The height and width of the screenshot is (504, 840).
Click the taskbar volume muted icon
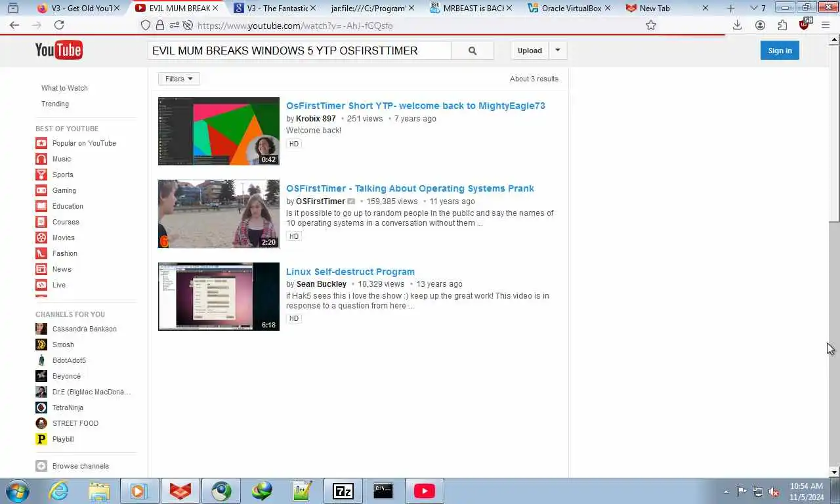pyautogui.click(x=774, y=492)
